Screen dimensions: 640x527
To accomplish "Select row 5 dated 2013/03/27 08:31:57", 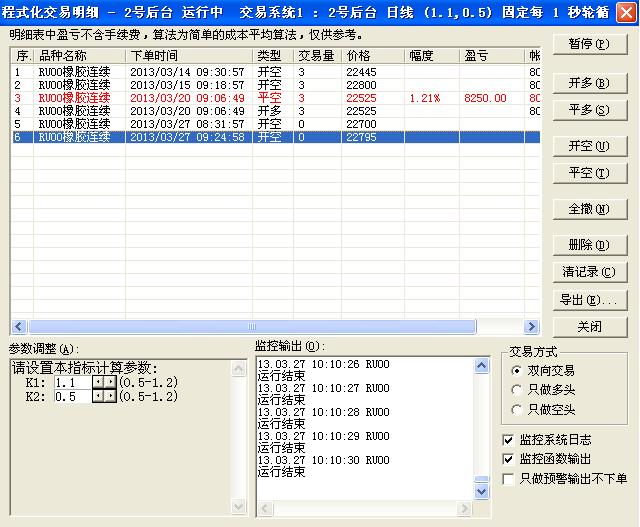I will (x=276, y=125).
